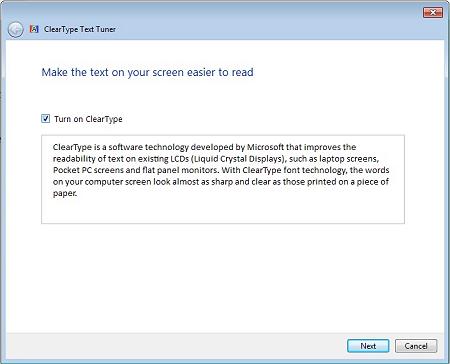Click the word 'Tuner' in the title
The height and width of the screenshot is (364, 450).
tap(106, 29)
